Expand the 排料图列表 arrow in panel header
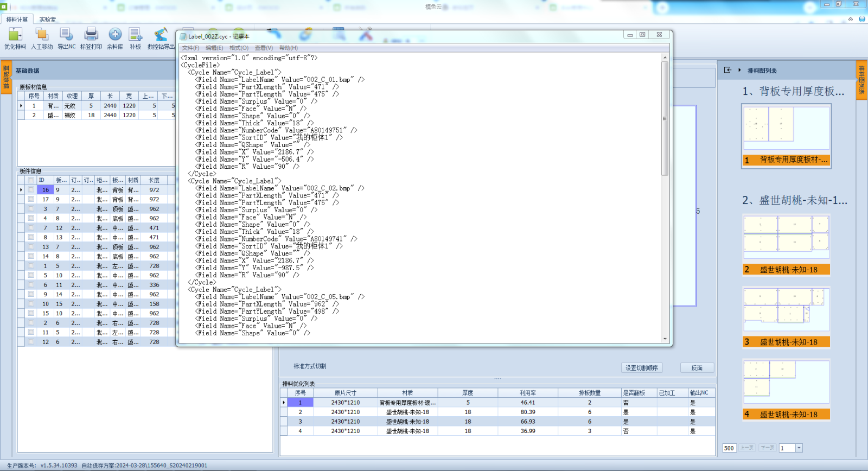The image size is (868, 471). pyautogui.click(x=739, y=70)
